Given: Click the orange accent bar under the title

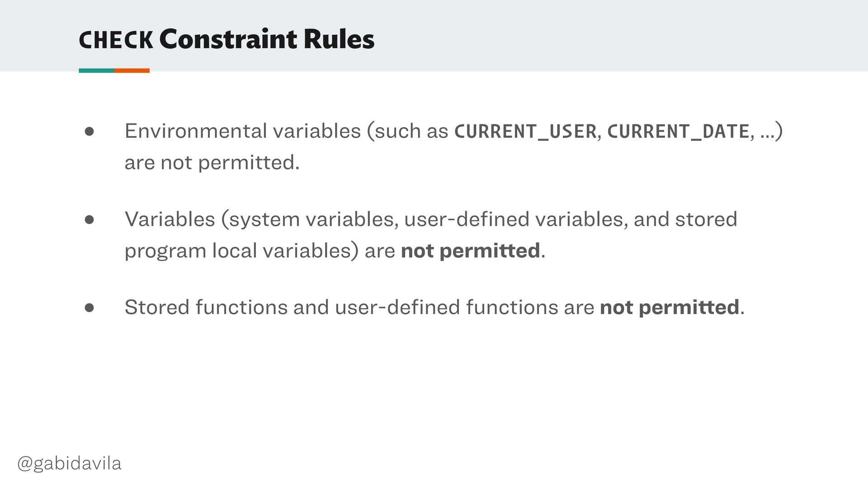Looking at the screenshot, I should (x=132, y=70).
